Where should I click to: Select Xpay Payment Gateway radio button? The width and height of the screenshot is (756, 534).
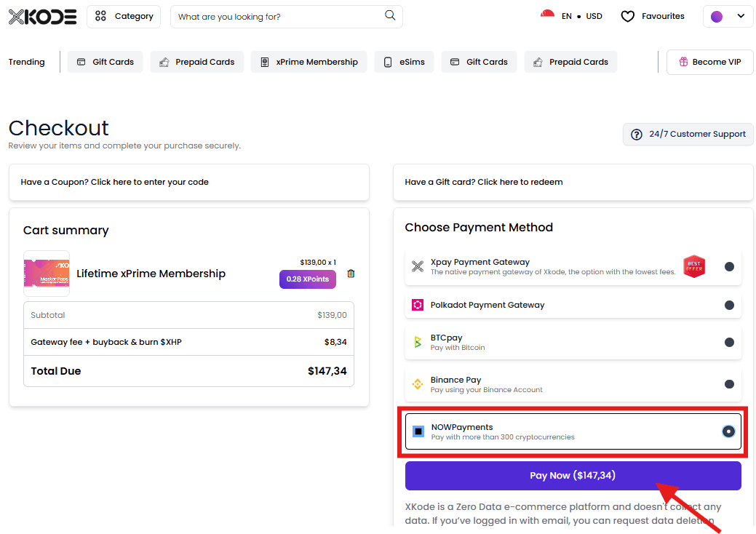(729, 266)
